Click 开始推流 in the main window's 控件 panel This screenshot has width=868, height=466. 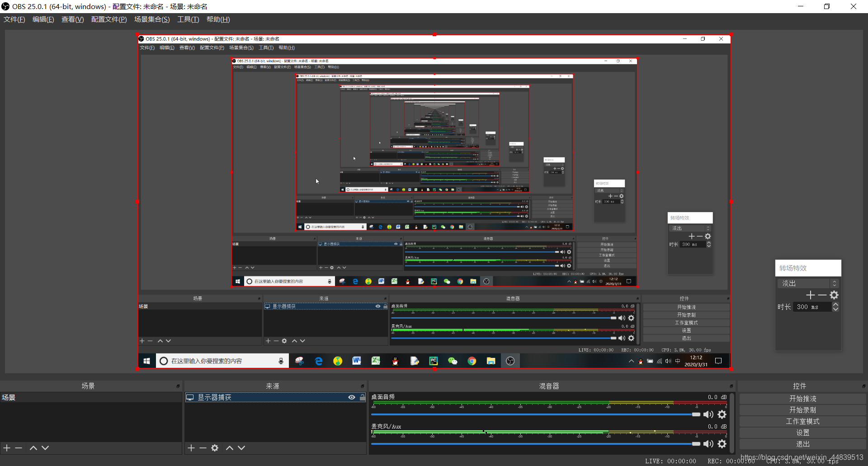pos(802,399)
